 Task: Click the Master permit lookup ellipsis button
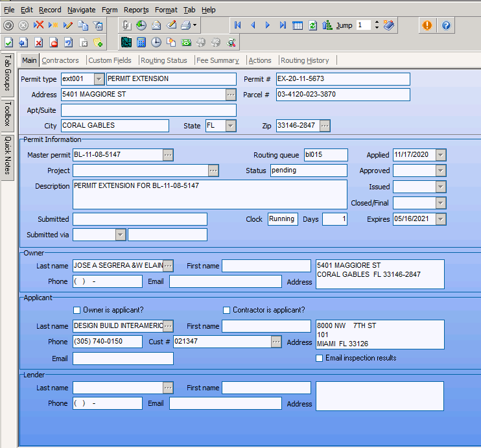click(169, 155)
